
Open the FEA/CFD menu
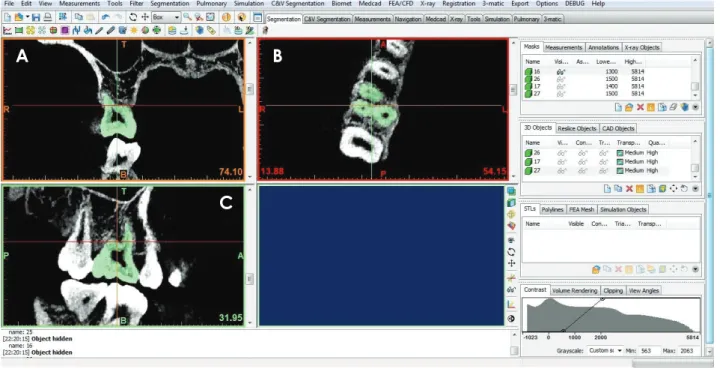(402, 4)
